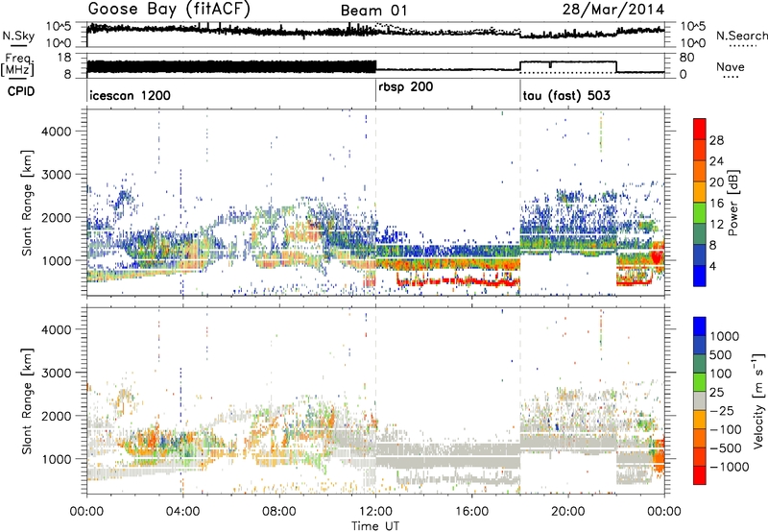Click the '16:00' time axis tick
The image size is (768, 532).
point(471,512)
